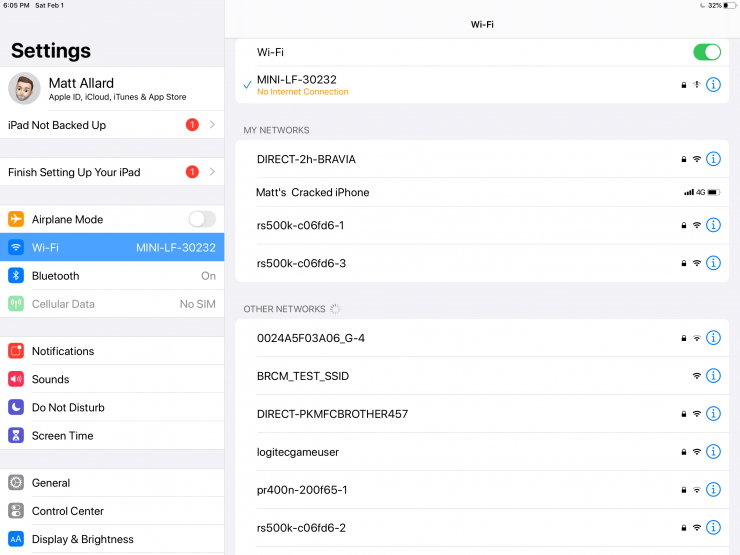Image resolution: width=740 pixels, height=555 pixels.
Task: Tap info icon for rs500k-c06fd6-3
Action: (x=713, y=263)
